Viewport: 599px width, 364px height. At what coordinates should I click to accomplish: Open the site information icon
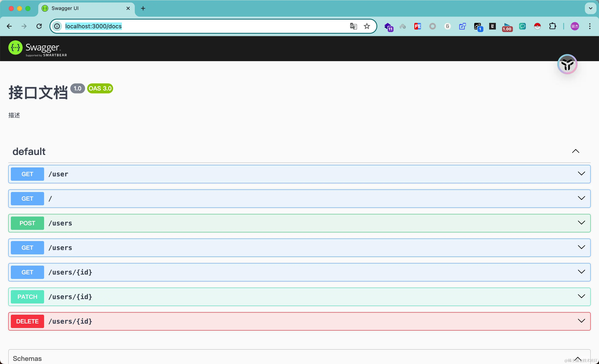[x=57, y=26]
